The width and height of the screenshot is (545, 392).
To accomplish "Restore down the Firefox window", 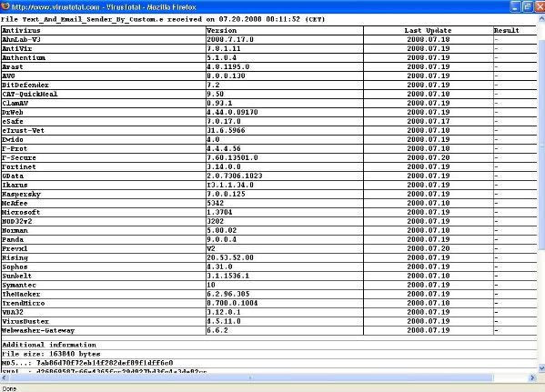I will (x=528, y=6).
